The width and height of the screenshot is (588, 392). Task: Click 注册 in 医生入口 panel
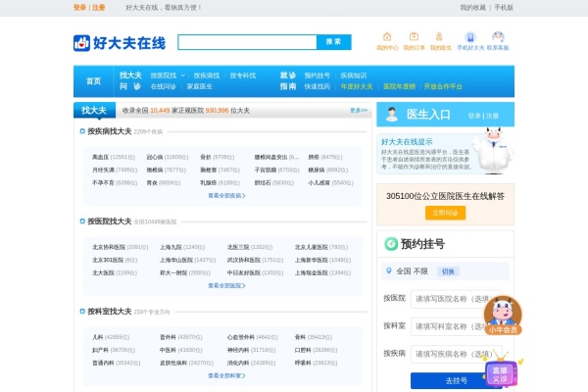[492, 116]
